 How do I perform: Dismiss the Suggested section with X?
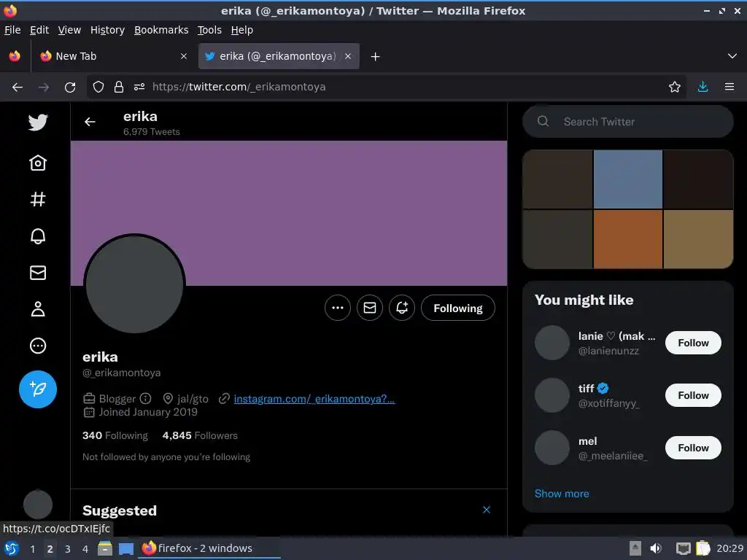pyautogui.click(x=487, y=510)
